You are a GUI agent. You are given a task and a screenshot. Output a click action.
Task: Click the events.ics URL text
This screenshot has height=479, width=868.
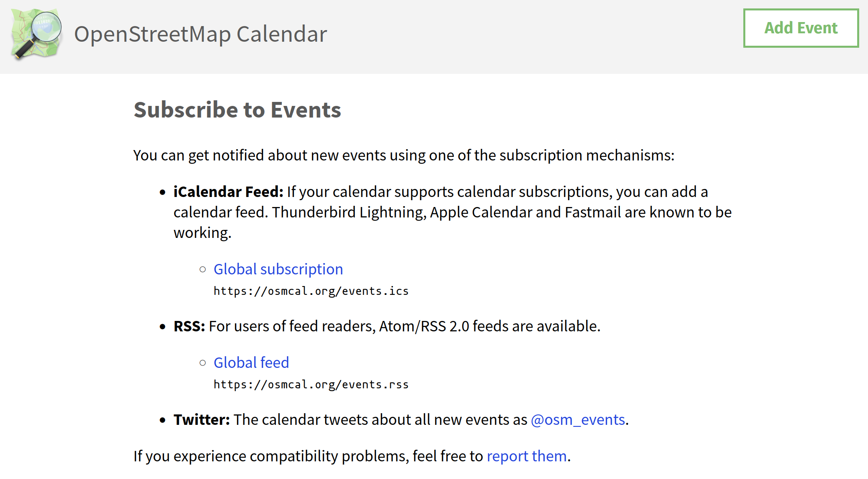pos(311,291)
